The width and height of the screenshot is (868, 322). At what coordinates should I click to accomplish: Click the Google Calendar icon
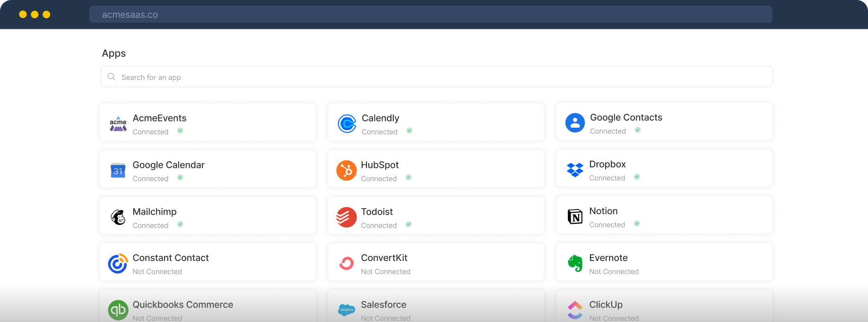pos(118,170)
